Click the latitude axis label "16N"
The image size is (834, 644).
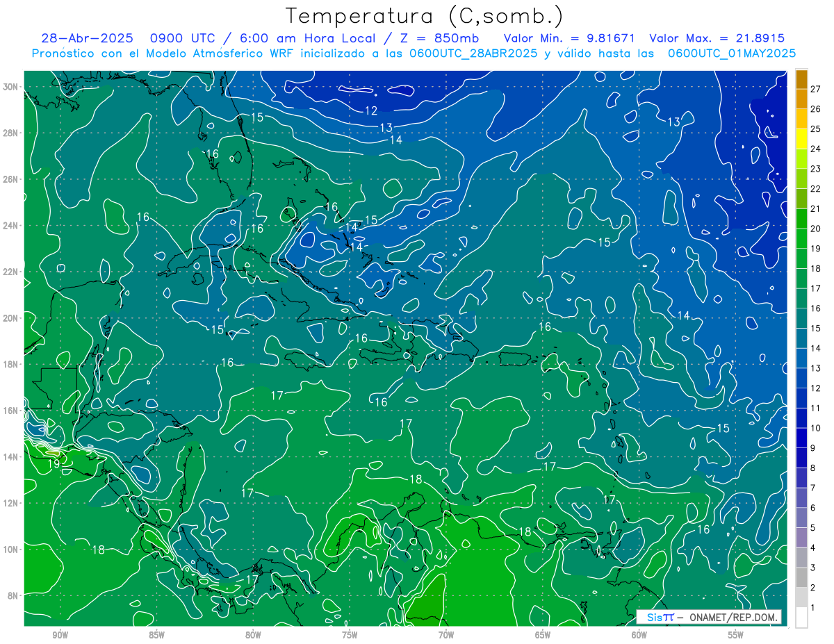pos(10,411)
